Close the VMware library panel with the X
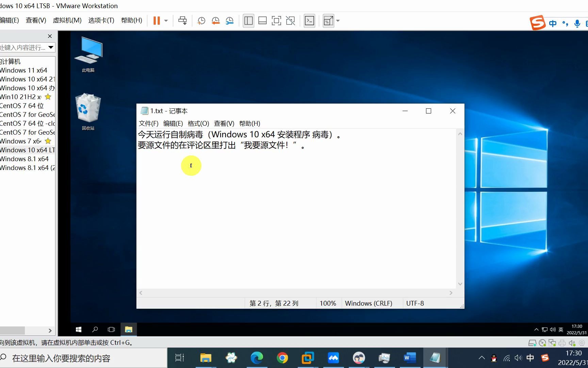This screenshot has width=588, height=368. pos(50,36)
